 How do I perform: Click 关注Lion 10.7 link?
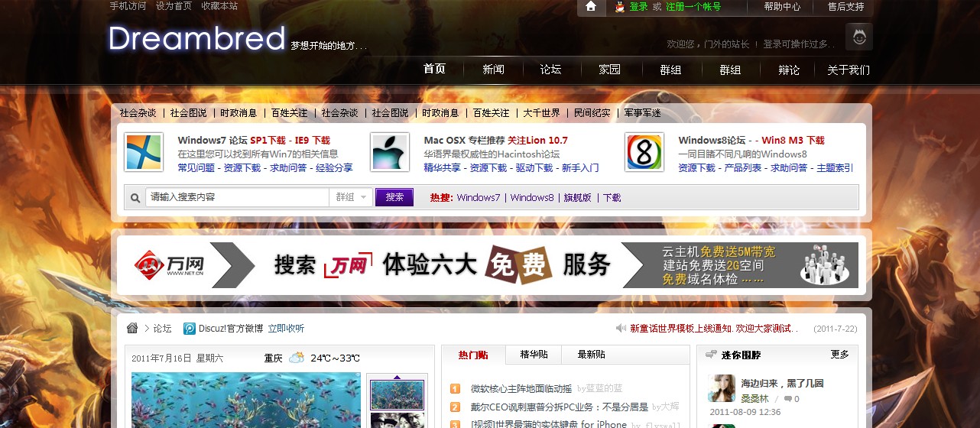(537, 141)
